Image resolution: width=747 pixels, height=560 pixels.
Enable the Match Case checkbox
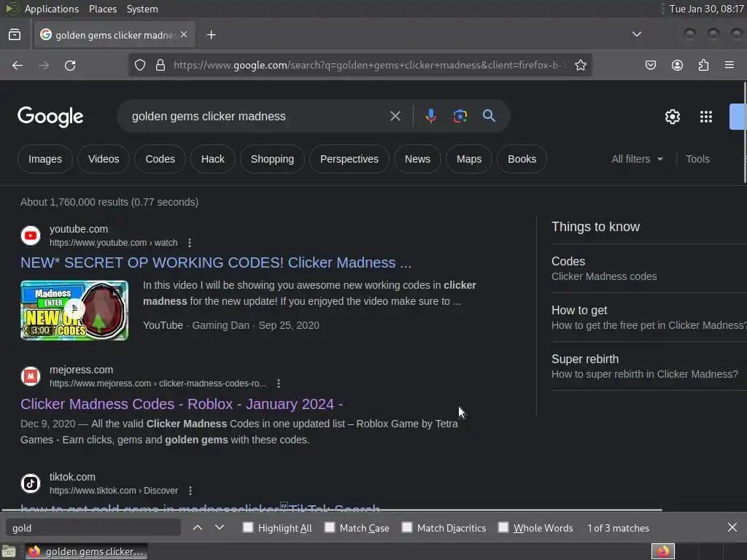click(330, 528)
